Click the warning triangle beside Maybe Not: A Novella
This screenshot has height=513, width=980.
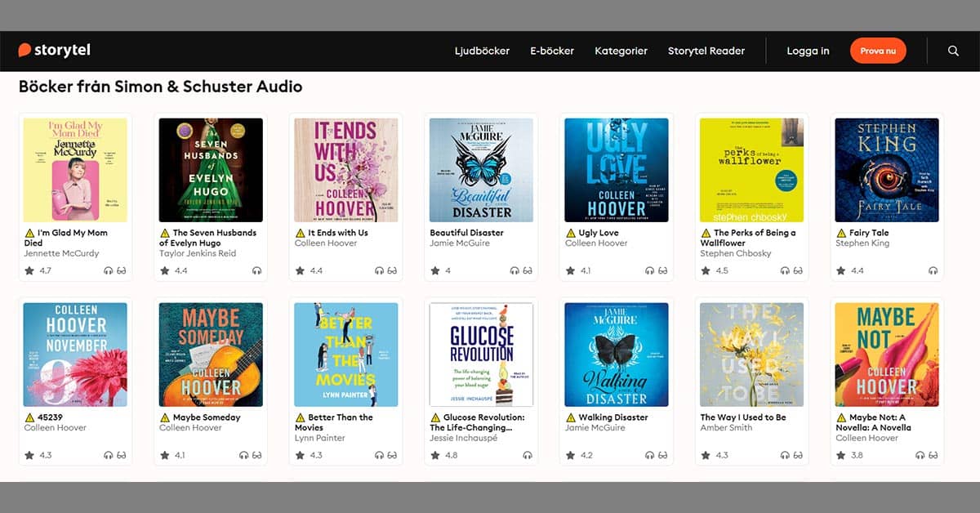click(x=841, y=417)
